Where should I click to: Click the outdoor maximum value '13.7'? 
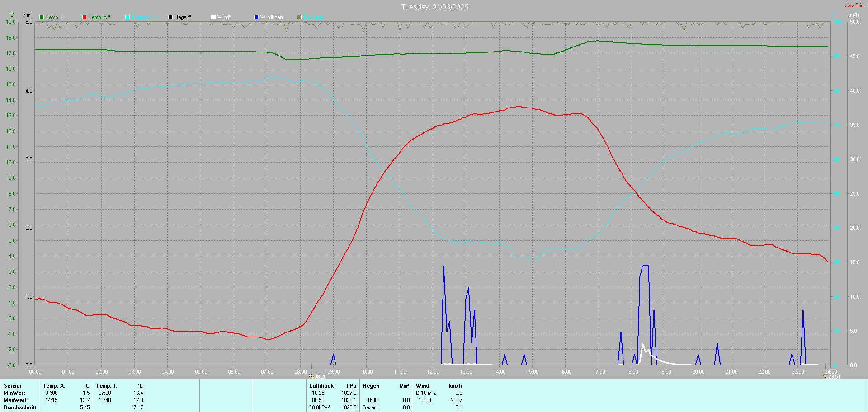tap(85, 400)
